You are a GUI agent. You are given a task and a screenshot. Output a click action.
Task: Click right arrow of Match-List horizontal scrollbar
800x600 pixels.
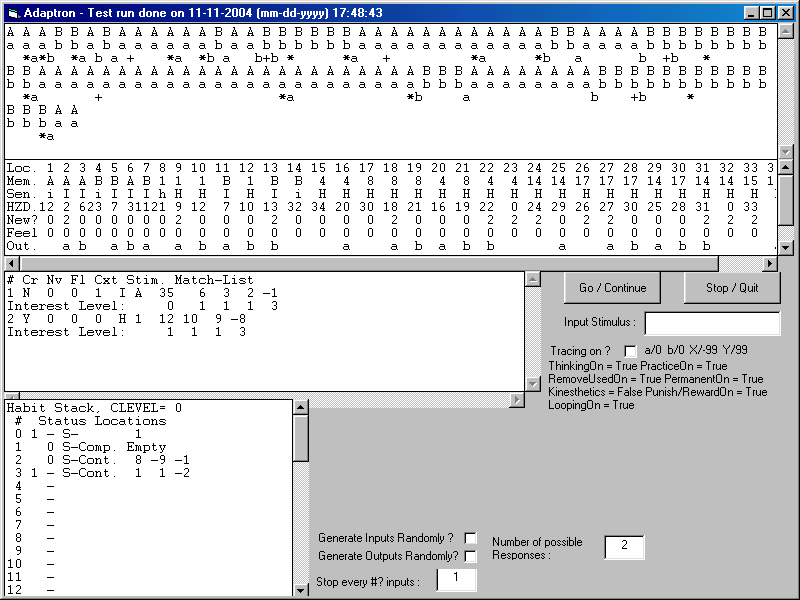click(517, 400)
